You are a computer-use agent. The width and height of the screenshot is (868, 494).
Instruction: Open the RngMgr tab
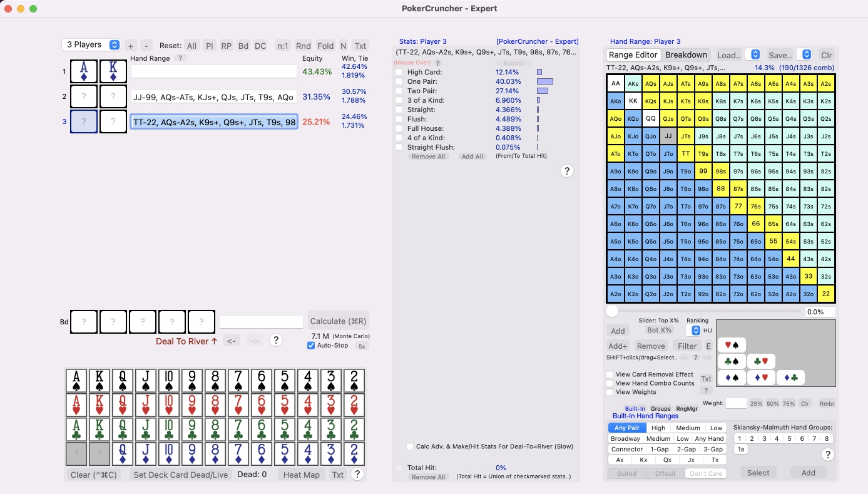[x=687, y=409]
